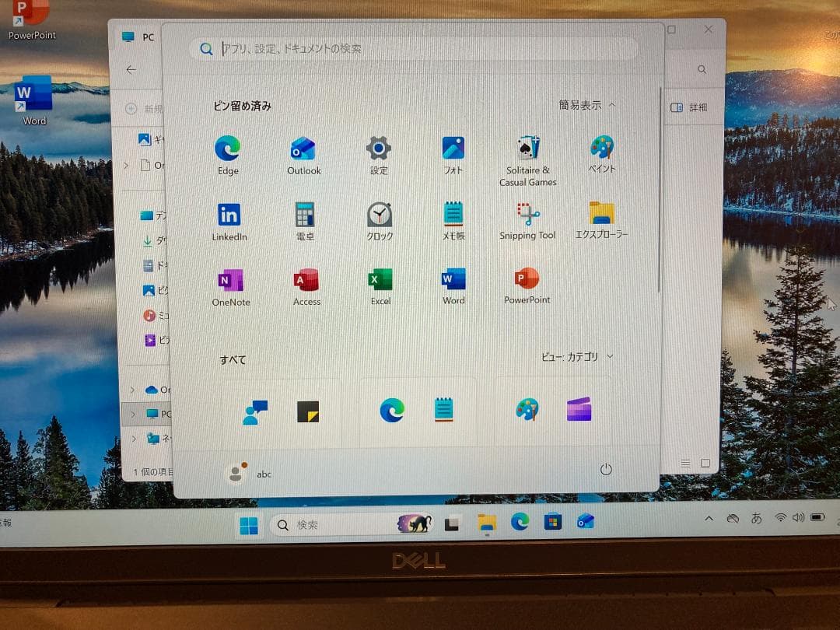Viewport: 840px width, 630px height.
Task: Open the 設定 settings gear app
Action: pyautogui.click(x=379, y=155)
